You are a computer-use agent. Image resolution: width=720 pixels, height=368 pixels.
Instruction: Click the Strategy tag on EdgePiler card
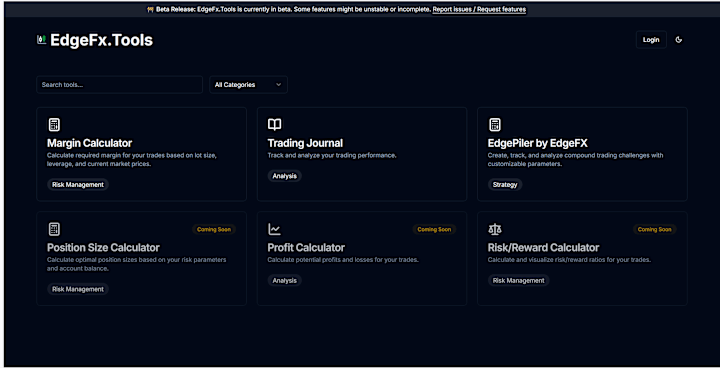[x=505, y=185]
